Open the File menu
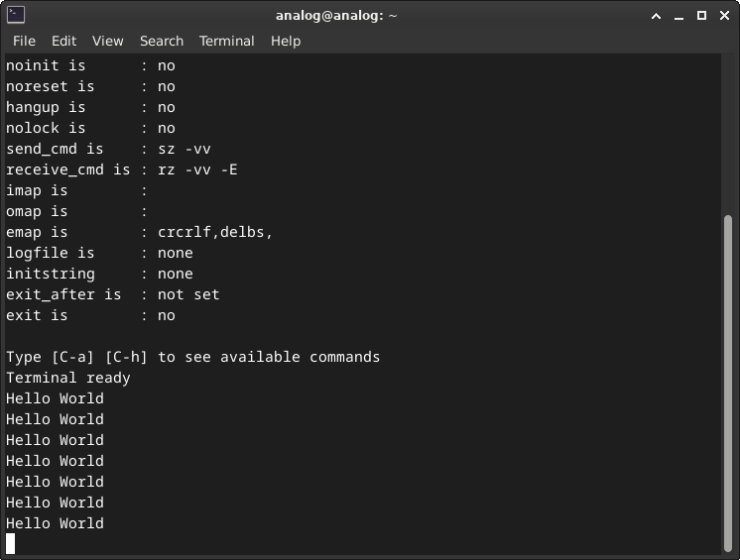This screenshot has height=560, width=740. pos(24,41)
